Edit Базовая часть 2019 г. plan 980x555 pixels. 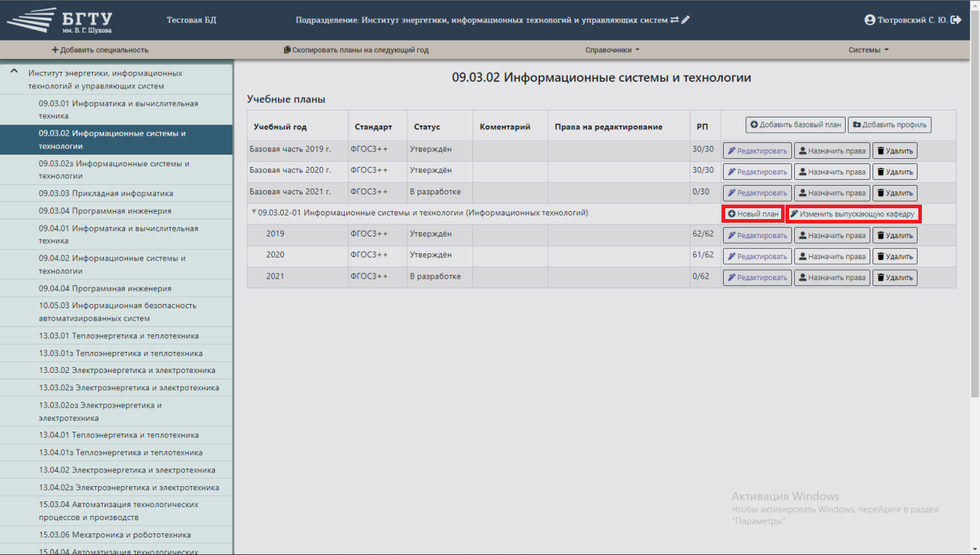[757, 151]
